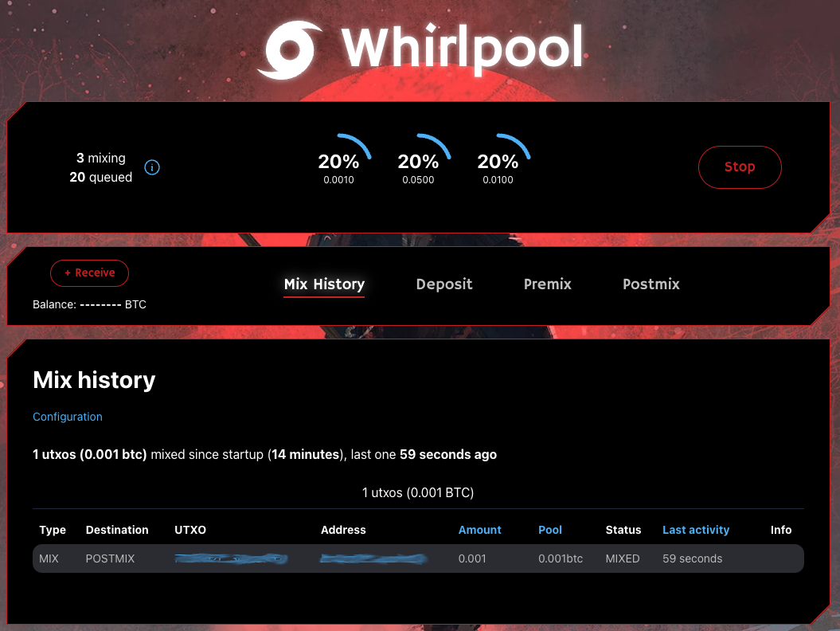The width and height of the screenshot is (840, 631).
Task: Click the redacted Address value in the MIX row
Action: click(x=373, y=559)
